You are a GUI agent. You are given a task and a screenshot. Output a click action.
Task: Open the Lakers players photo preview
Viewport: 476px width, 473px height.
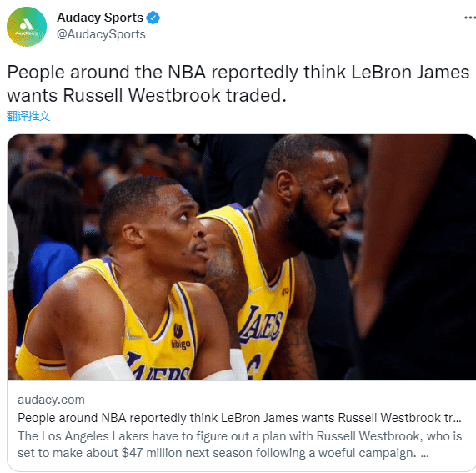pos(242,257)
